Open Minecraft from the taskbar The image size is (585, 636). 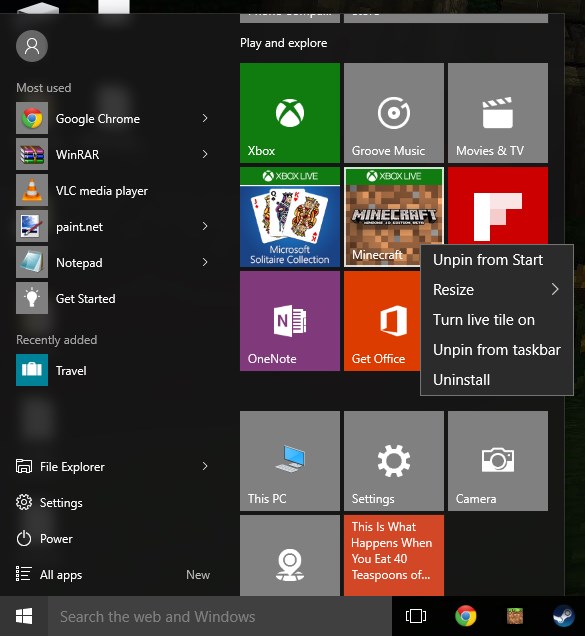point(515,616)
